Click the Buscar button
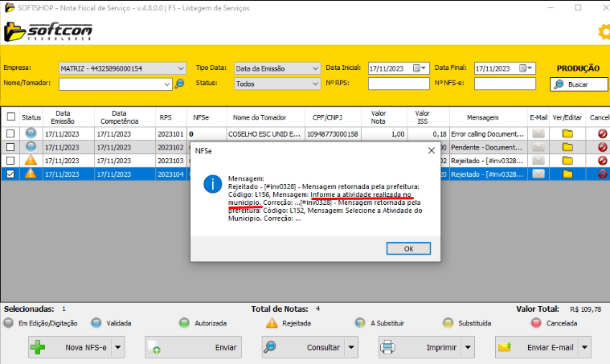 [578, 84]
